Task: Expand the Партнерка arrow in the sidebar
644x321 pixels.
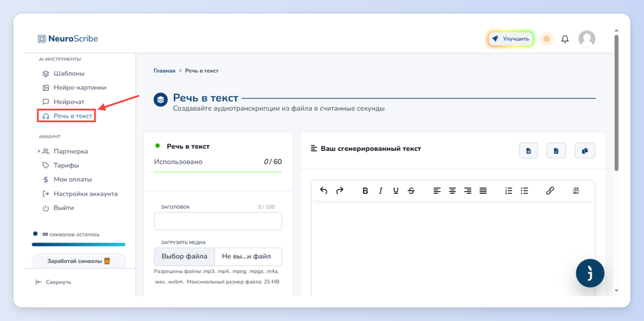Action: coord(39,151)
